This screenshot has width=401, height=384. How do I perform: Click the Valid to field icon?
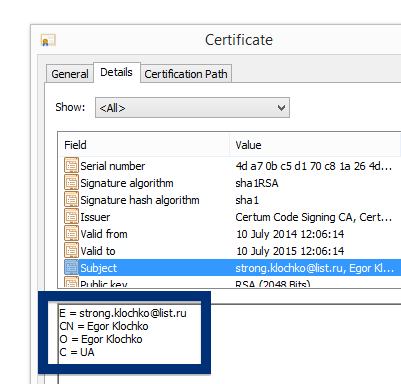pyautogui.click(x=71, y=251)
